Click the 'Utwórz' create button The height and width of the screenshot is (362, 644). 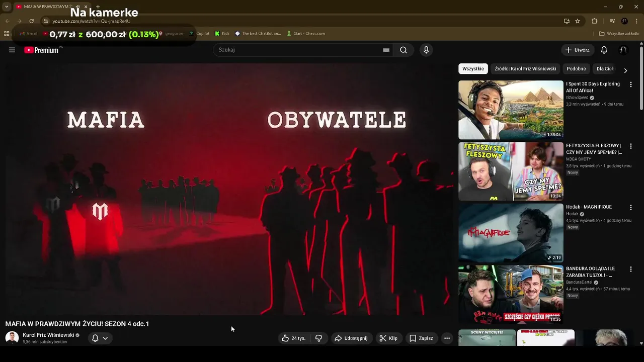tap(578, 50)
